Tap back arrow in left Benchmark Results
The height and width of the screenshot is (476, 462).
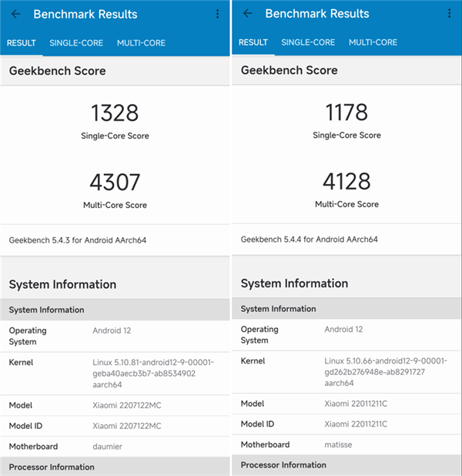[x=15, y=15]
